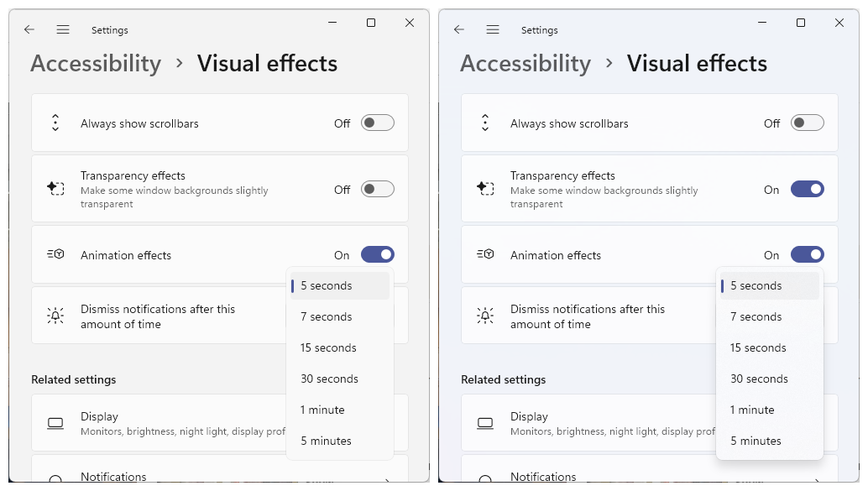Click the Always show scrollbars icon
Image resolution: width=868 pixels, height=491 pixels.
point(55,123)
